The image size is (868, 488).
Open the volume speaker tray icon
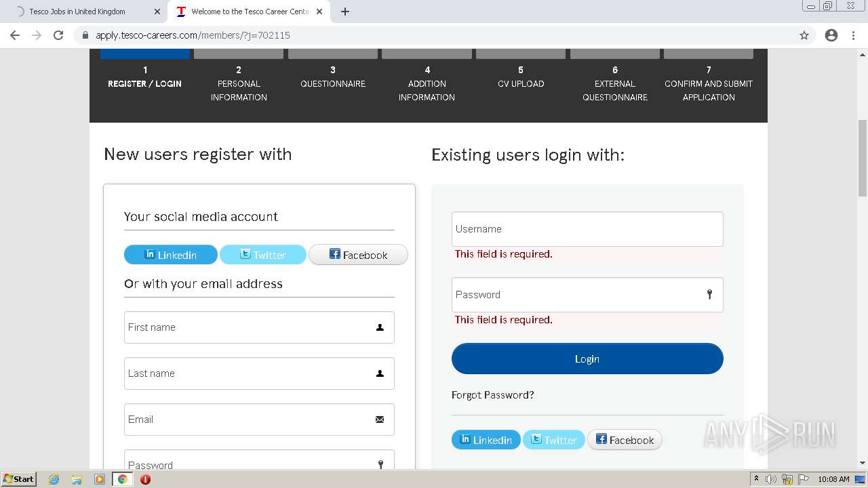pos(771,479)
